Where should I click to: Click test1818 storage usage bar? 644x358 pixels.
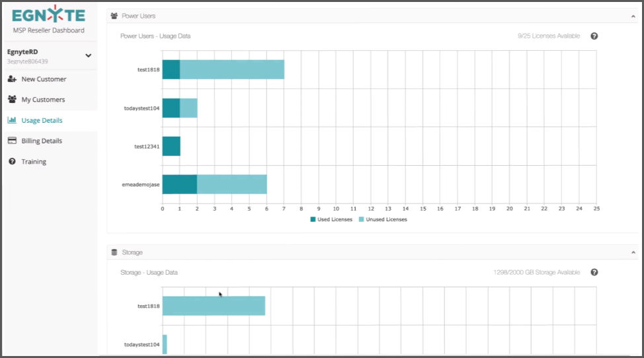(214, 306)
